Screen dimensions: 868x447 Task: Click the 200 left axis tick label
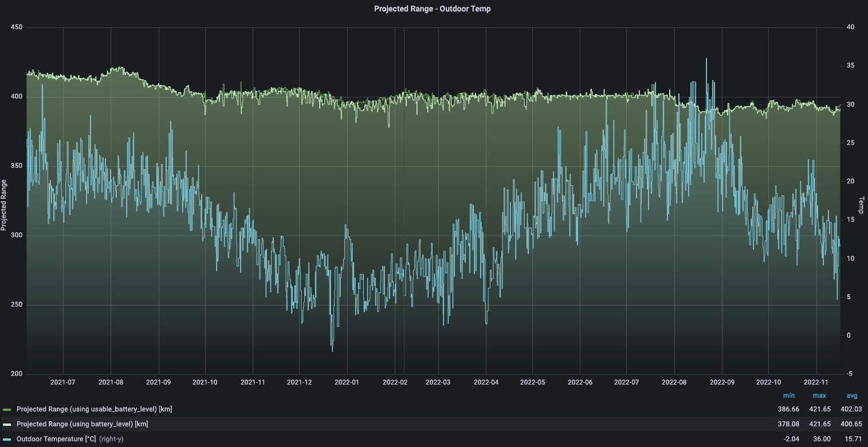click(17, 374)
